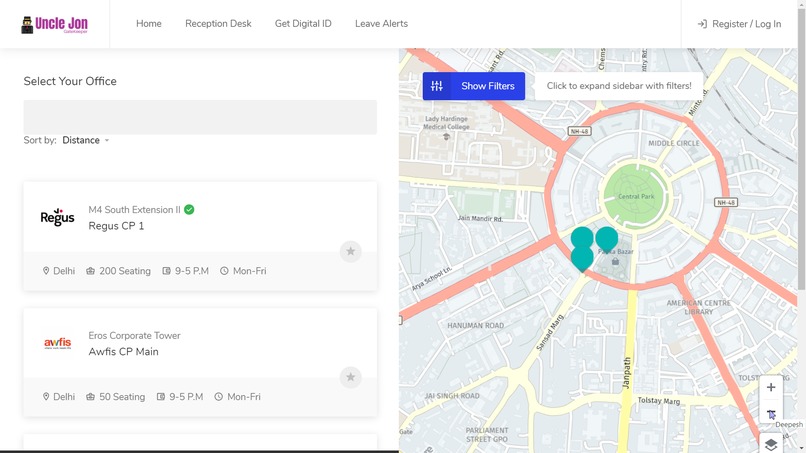Screen dimensions: 806x453
Task: Open the Sort by Distance dropdown
Action: [85, 140]
